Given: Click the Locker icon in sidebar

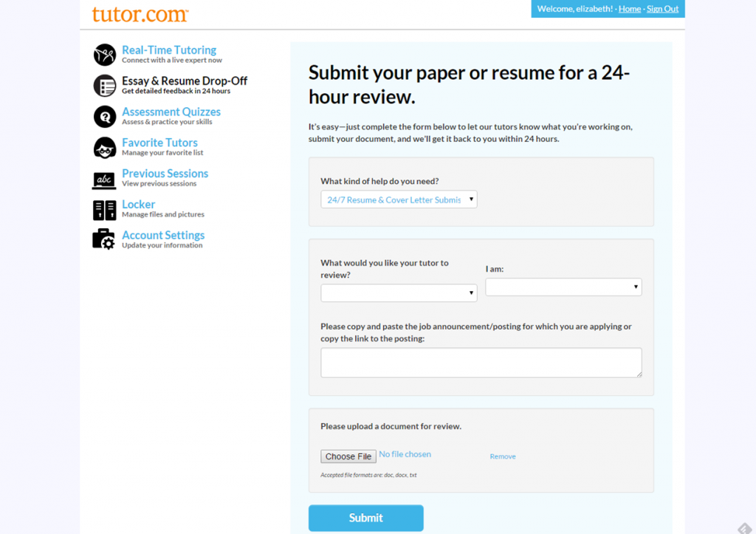Looking at the screenshot, I should point(105,210).
